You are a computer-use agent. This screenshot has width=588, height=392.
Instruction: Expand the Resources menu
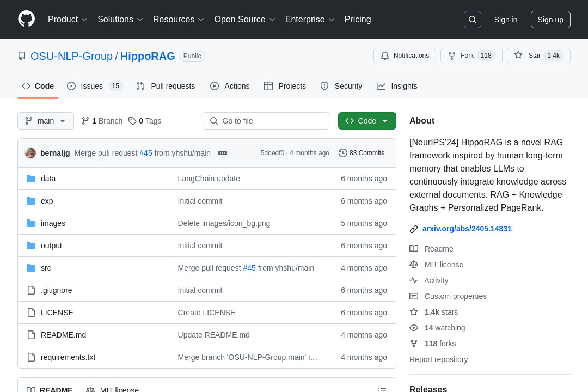tap(178, 20)
